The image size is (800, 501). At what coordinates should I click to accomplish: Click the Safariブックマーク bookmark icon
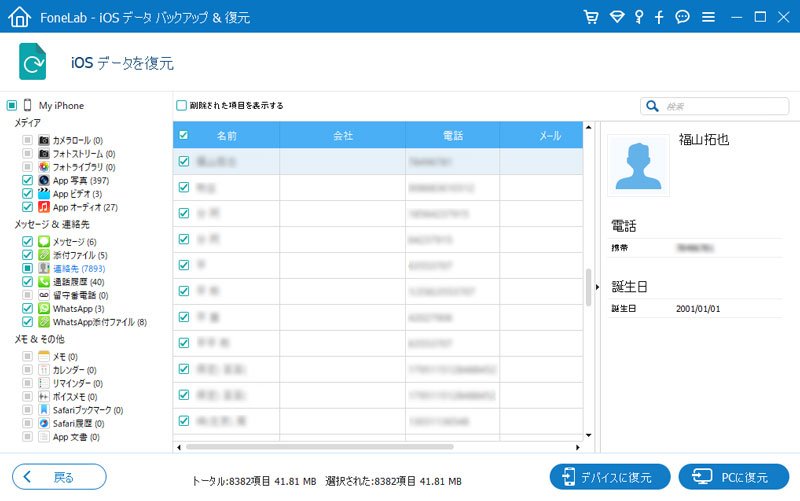[44, 410]
